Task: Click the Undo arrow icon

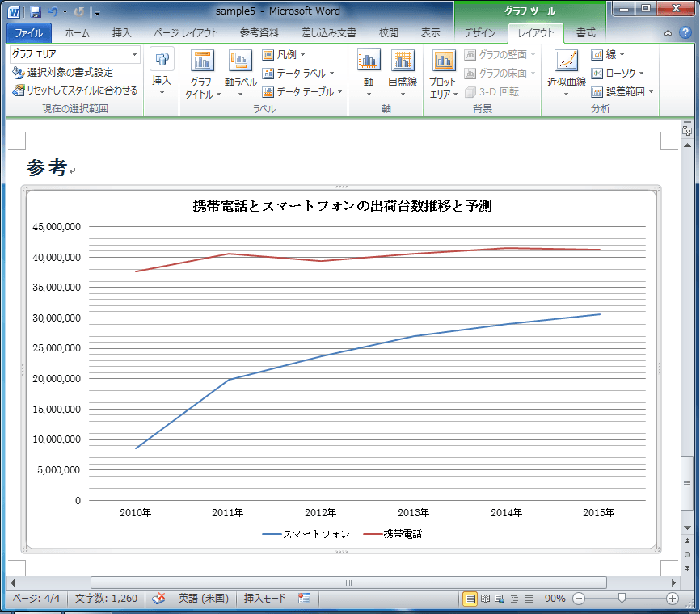Action: coord(53,11)
